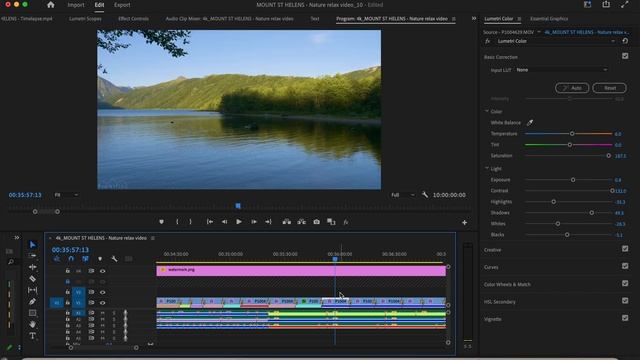Open the Input LUT dropdown

[562, 70]
